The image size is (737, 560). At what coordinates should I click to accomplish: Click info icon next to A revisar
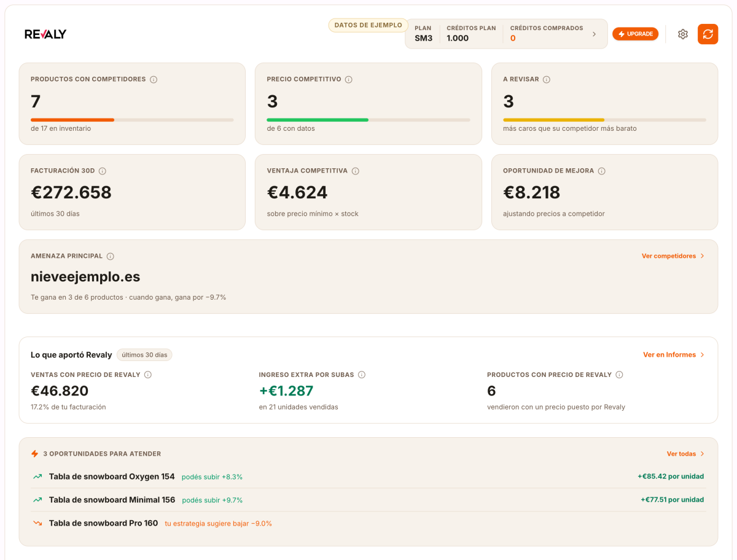[546, 79]
